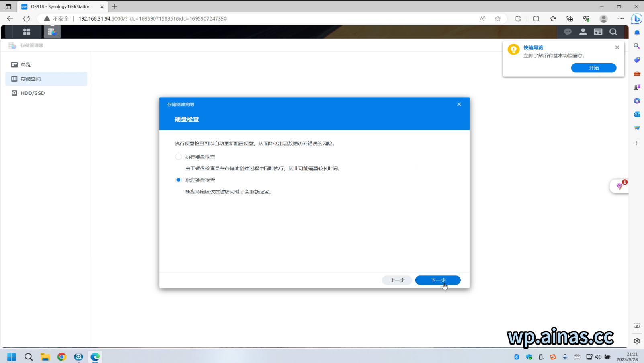Screen dimensions: 644x363
Task: Open Chrome from the Windows taskbar
Action: point(61,357)
